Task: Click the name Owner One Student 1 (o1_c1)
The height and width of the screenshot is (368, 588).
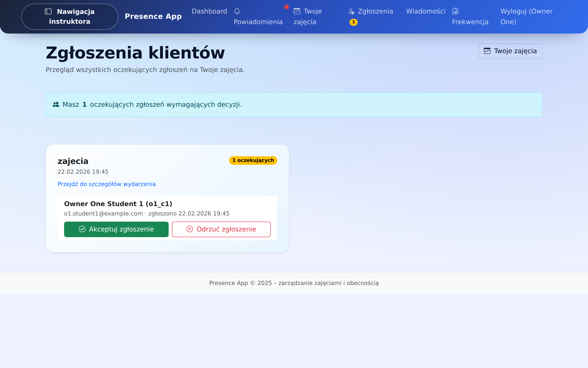Action: (118, 204)
